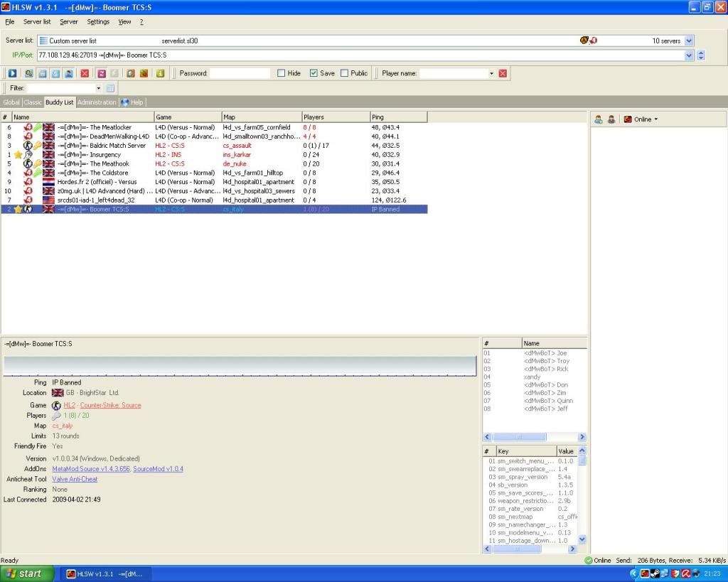
Task: Click the Password input field
Action: tap(240, 73)
